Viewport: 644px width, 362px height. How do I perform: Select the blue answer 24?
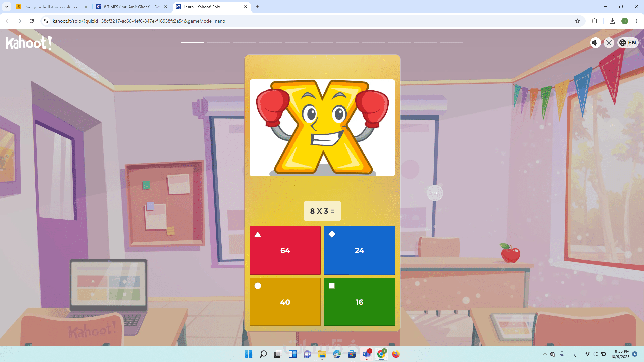(x=359, y=250)
